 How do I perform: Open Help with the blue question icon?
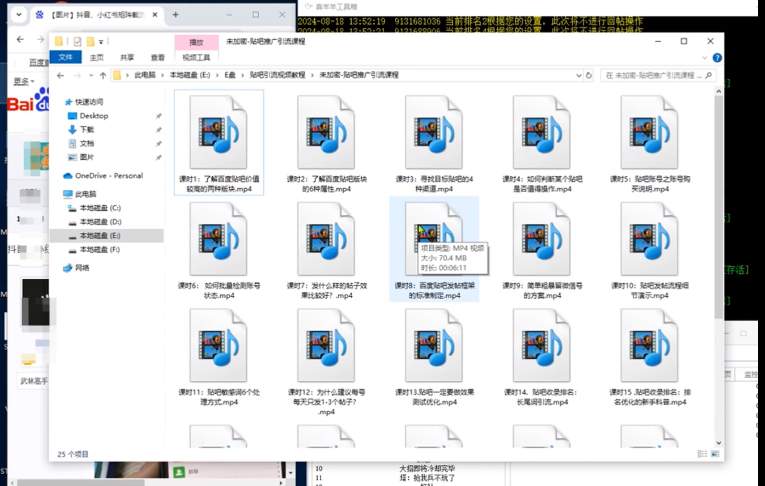pyautogui.click(x=717, y=58)
